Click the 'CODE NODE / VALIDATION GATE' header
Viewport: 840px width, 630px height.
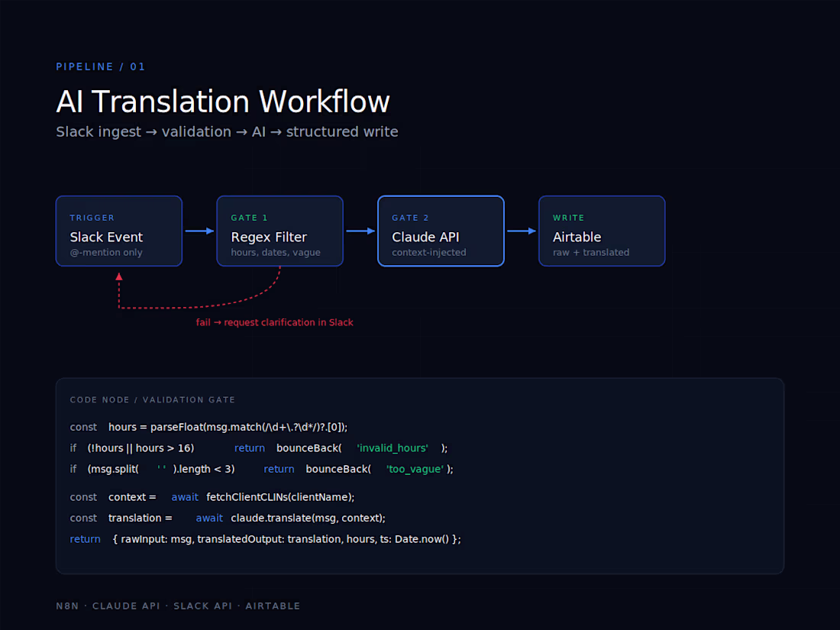point(152,399)
